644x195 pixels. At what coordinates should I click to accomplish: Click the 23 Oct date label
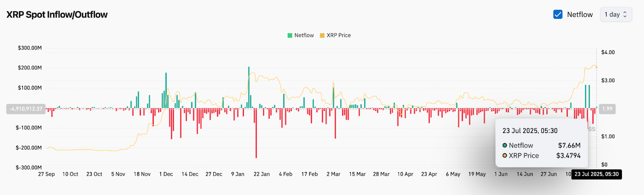click(x=94, y=174)
